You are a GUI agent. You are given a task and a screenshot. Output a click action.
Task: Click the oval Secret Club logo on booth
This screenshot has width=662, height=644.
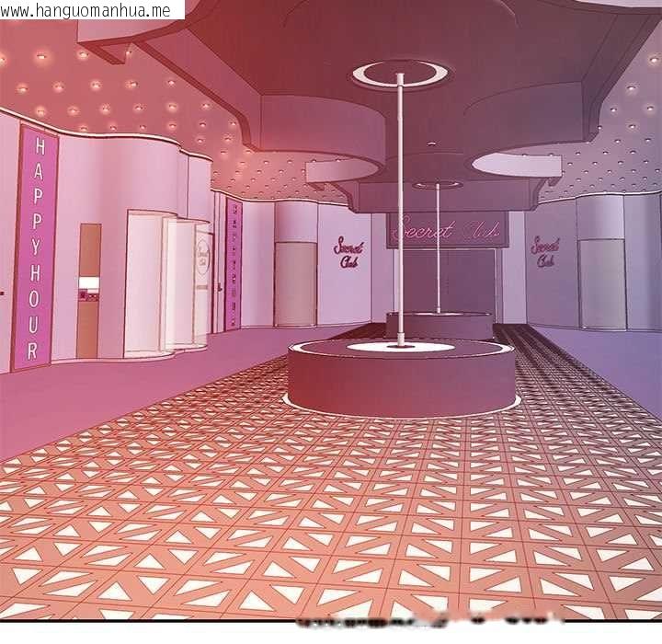pyautogui.click(x=202, y=257)
